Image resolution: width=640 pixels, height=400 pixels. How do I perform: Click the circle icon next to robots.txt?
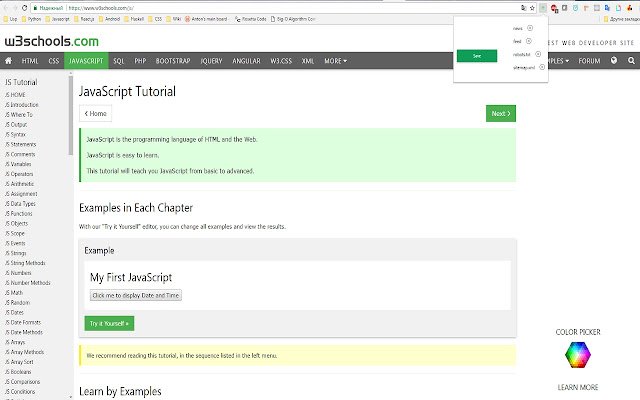click(538, 54)
